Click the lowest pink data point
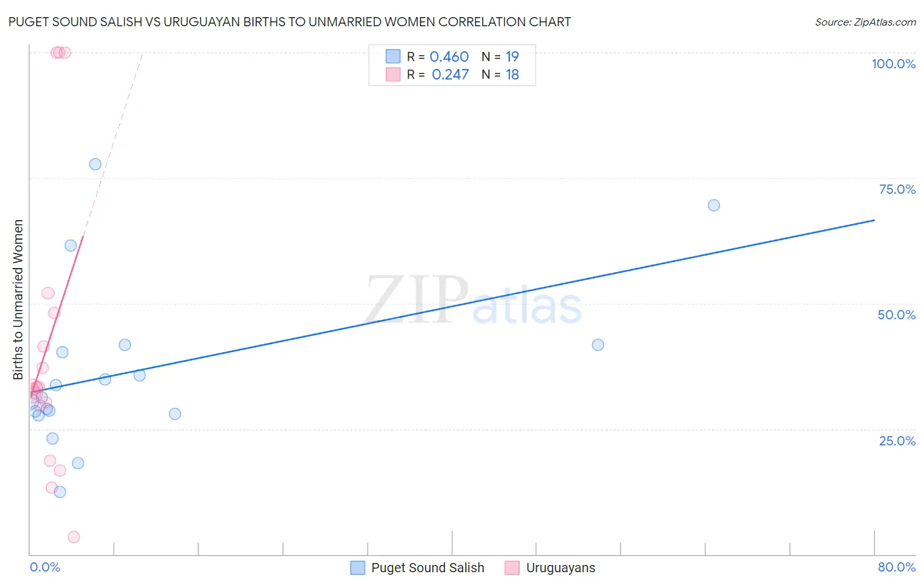 (74, 537)
